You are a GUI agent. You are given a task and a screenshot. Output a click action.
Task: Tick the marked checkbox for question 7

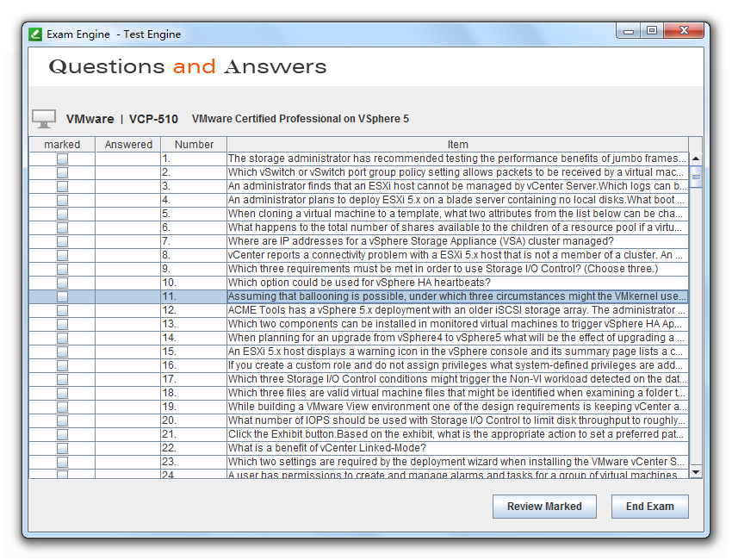click(62, 241)
